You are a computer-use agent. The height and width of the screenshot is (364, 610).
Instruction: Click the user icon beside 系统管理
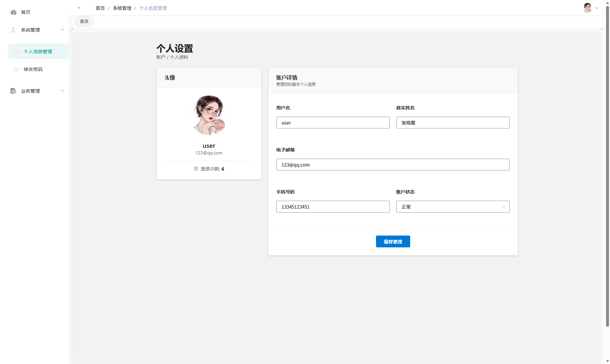(13, 30)
